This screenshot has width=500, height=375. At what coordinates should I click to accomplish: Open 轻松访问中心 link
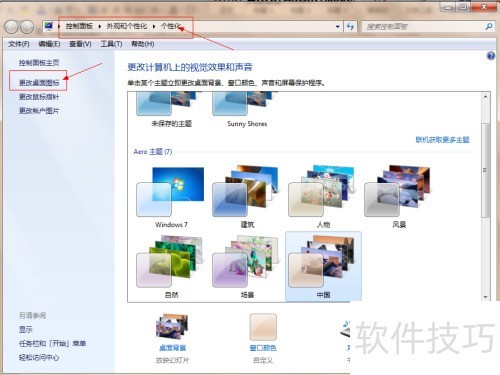point(39,358)
